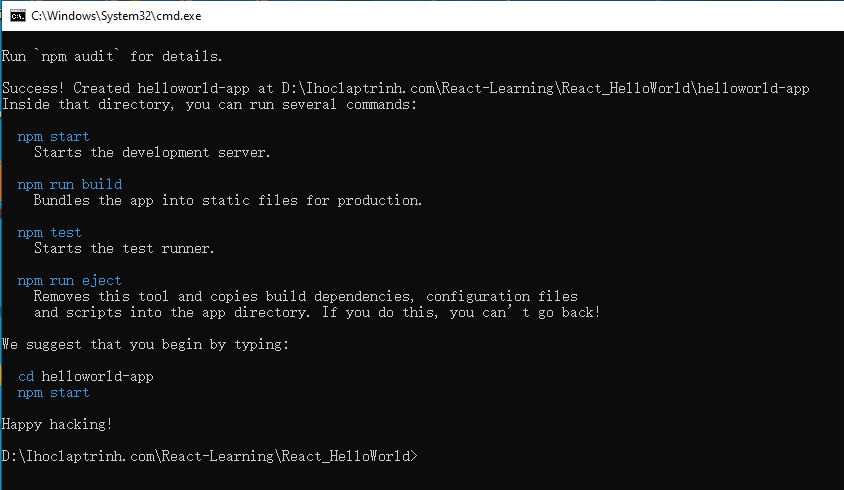Click the 'you can't go back!' warning line

(317, 312)
